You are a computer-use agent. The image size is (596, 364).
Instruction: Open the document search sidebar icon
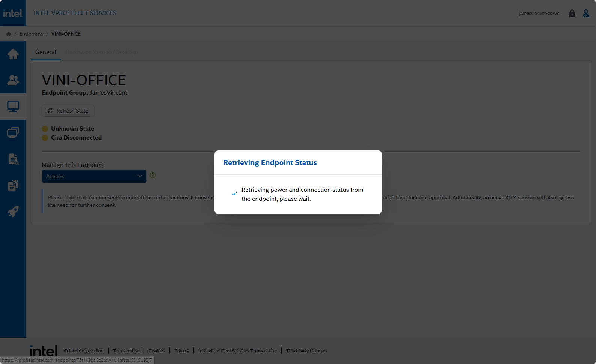point(13,159)
